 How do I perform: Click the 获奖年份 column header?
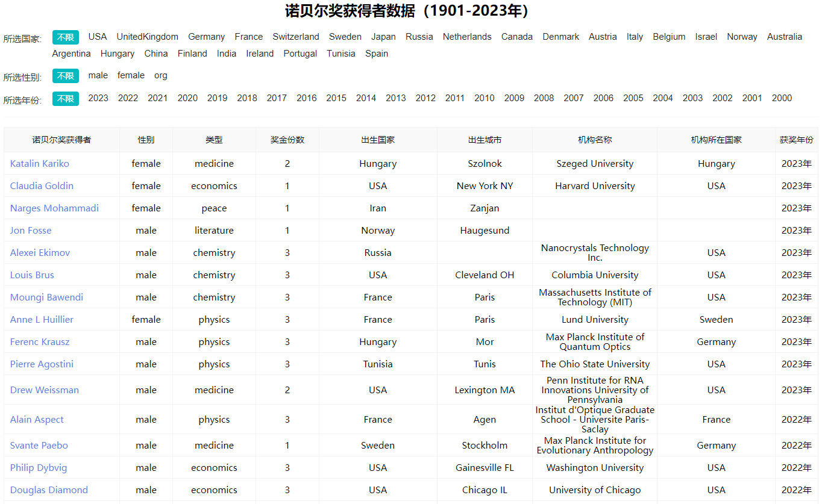796,140
